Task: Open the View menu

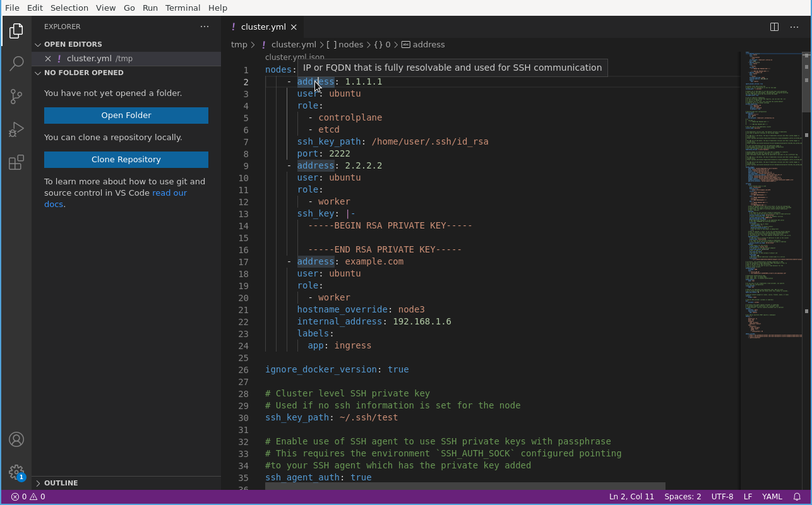Action: pyautogui.click(x=105, y=8)
